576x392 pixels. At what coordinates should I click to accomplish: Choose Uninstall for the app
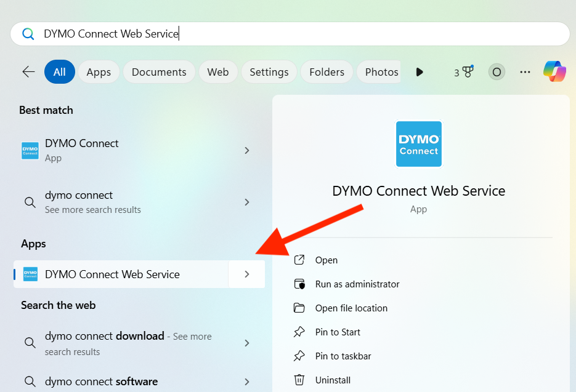pyautogui.click(x=333, y=380)
